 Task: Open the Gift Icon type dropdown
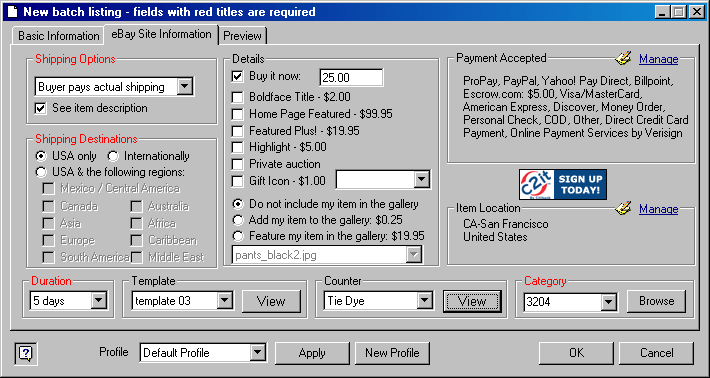[422, 180]
